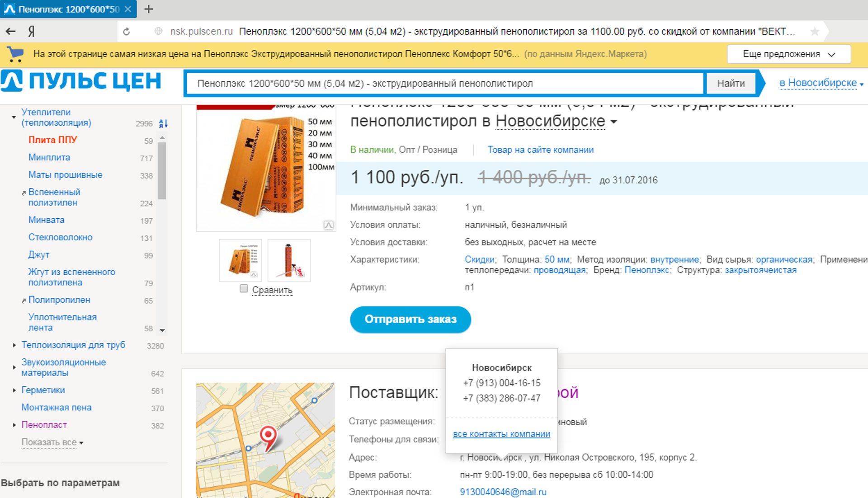This screenshot has width=868, height=498.
Task: Click category list scroll down arrow
Action: click(162, 330)
